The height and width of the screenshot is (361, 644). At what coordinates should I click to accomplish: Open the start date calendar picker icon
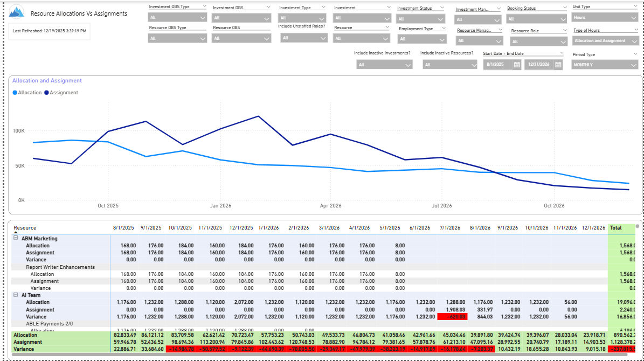517,65
